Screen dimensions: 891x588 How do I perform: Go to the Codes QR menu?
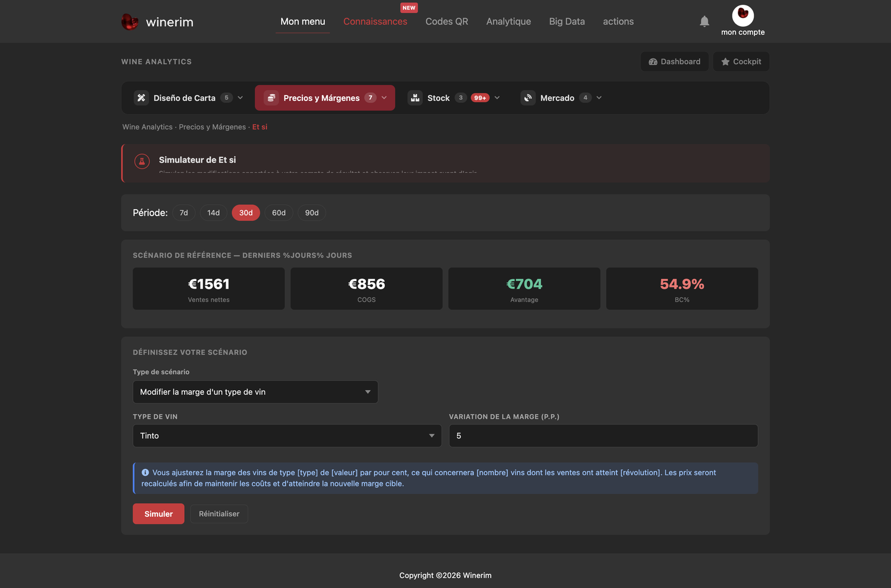(x=447, y=21)
